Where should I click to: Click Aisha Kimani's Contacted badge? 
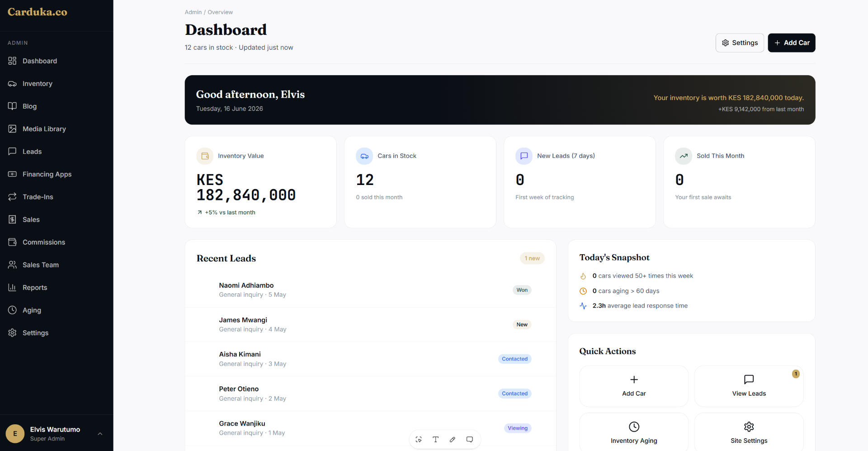pyautogui.click(x=514, y=359)
